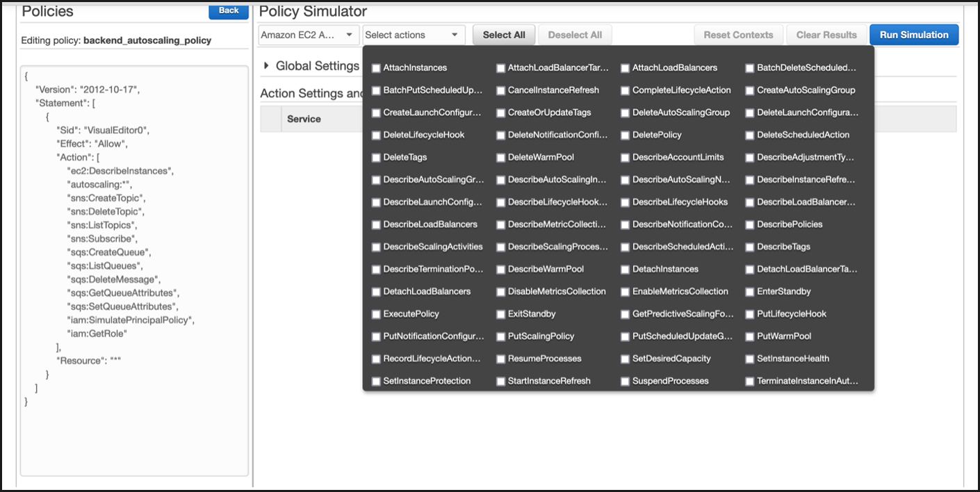Viewport: 980px width, 492px height.
Task: Check the SuspendProcesses checkbox
Action: (626, 382)
